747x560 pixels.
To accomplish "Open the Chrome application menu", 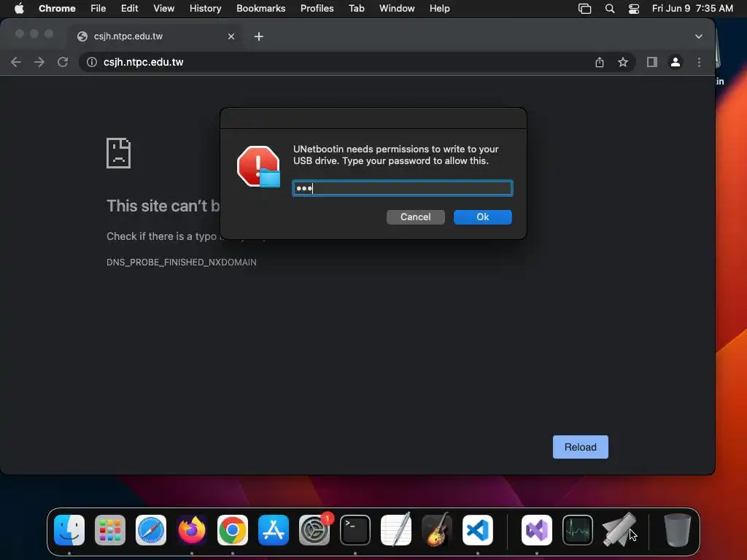I will click(57, 8).
